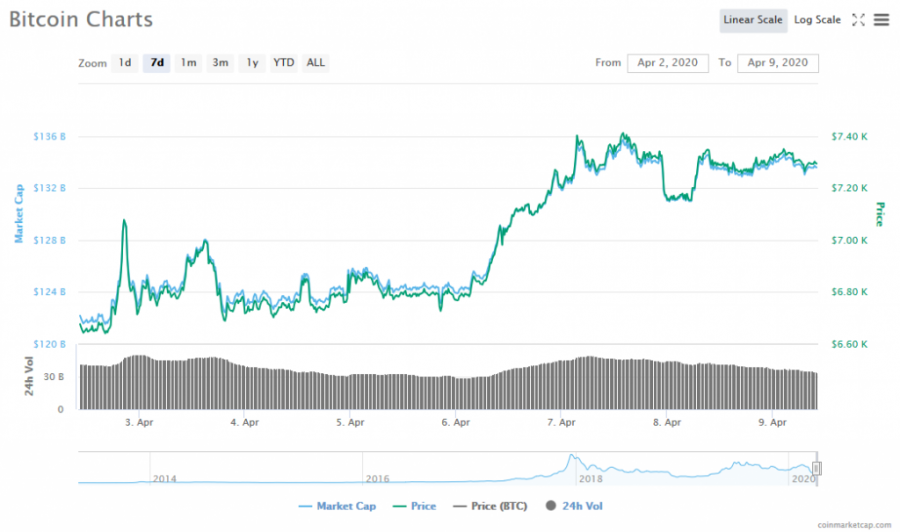Screen dimensions: 900x532
Task: Set zoom to YTD
Action: (284, 63)
